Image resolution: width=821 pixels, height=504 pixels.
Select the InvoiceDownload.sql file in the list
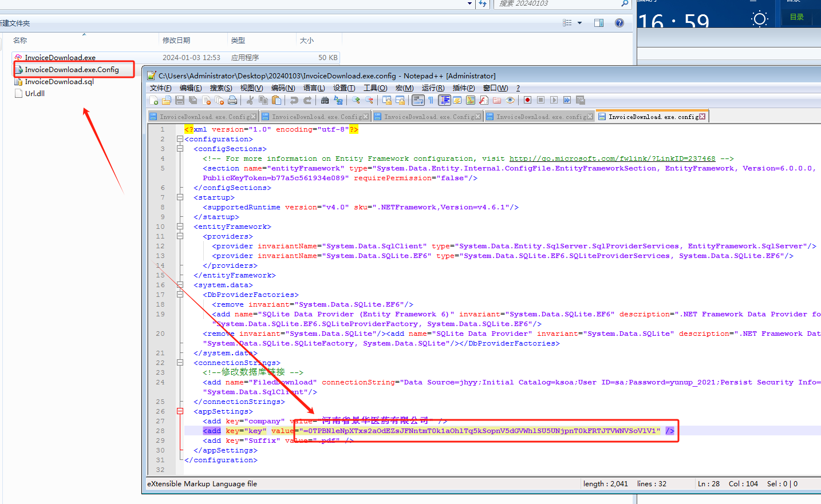(59, 82)
